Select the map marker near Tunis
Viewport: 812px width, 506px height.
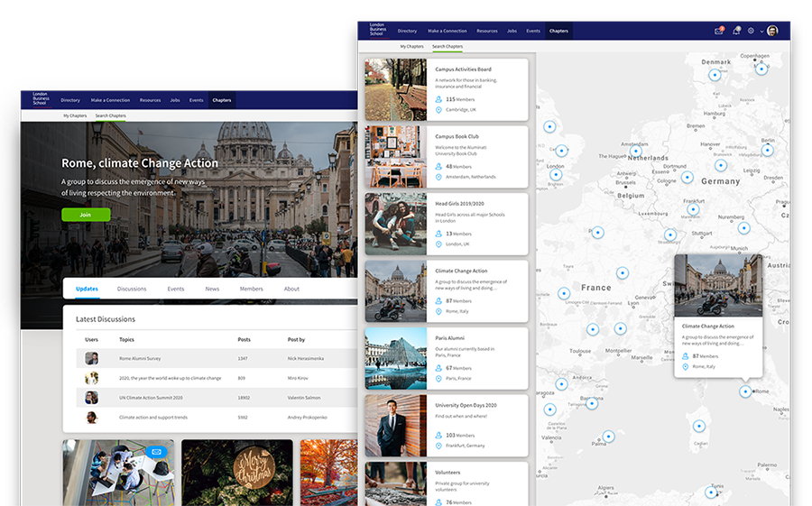pos(711,492)
